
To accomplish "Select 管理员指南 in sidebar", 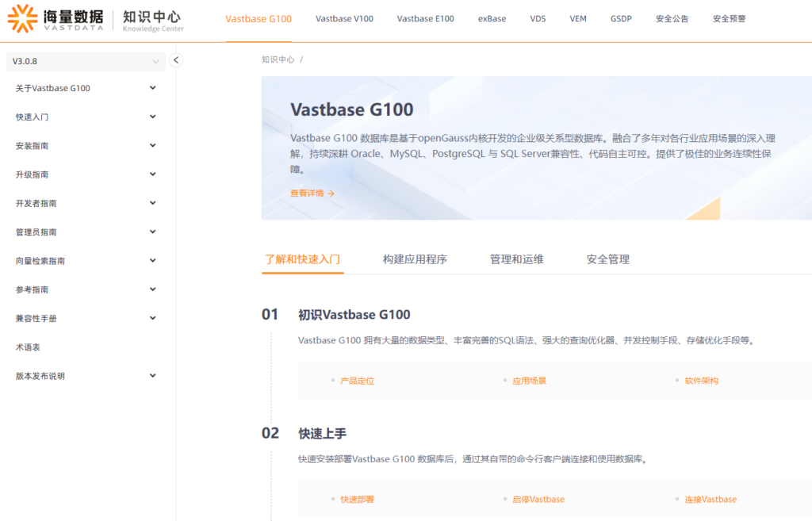I will pyautogui.click(x=36, y=232).
